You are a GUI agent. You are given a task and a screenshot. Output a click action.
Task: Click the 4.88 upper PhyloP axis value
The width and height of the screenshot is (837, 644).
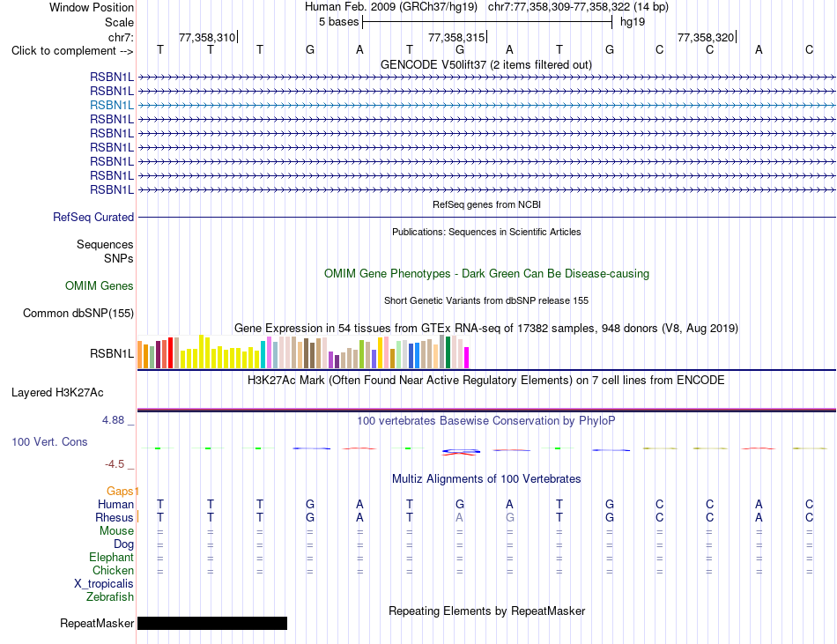113,420
